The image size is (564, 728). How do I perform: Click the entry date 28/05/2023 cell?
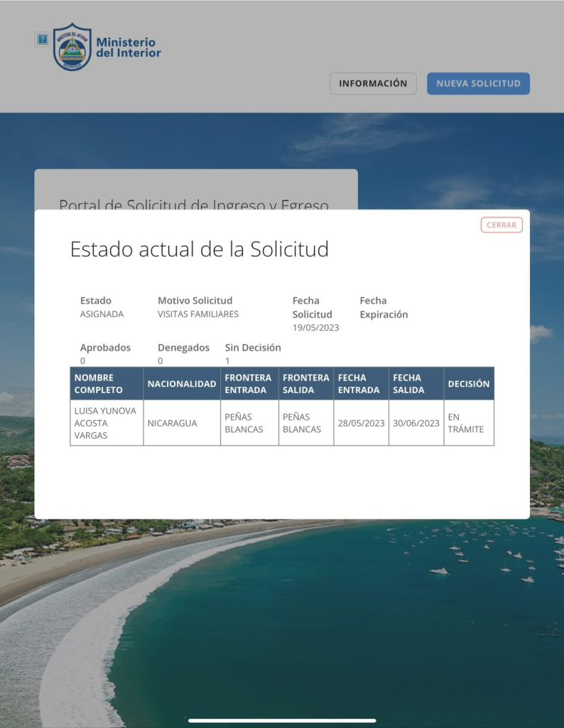click(362, 423)
